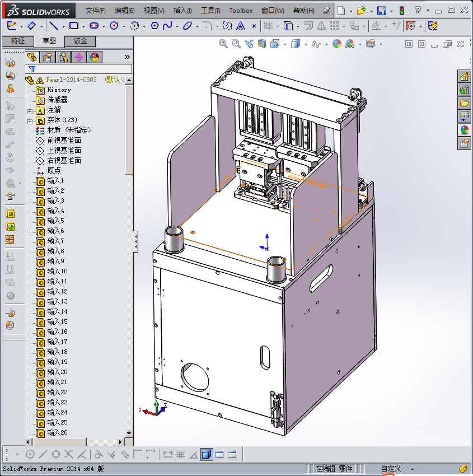
Task: Open the Rectangle tool dropdown arrow
Action: click(x=83, y=27)
